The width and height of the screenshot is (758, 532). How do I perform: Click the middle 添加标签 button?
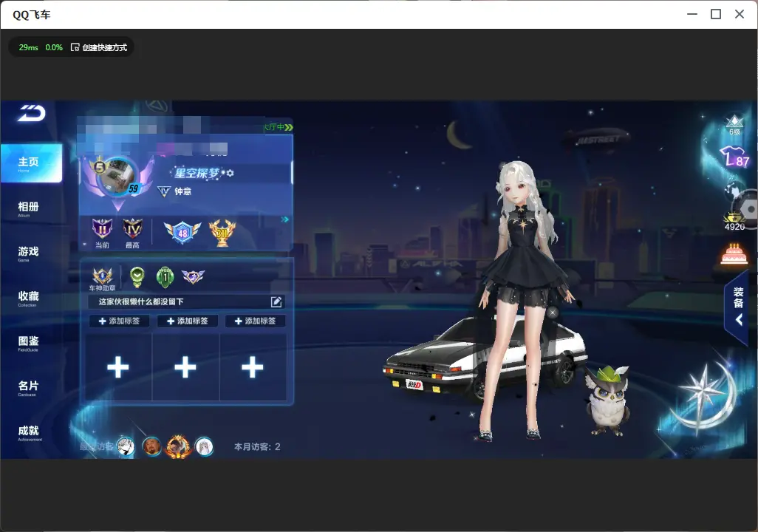click(x=187, y=321)
